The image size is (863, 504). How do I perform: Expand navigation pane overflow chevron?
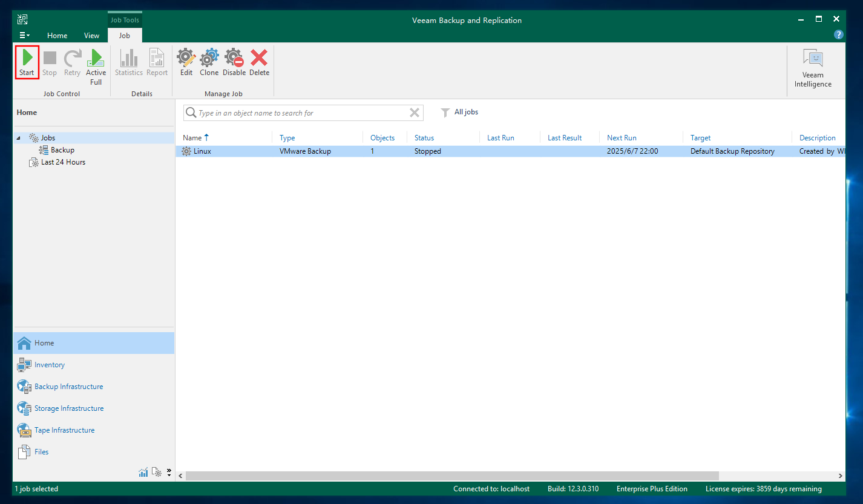tap(169, 472)
